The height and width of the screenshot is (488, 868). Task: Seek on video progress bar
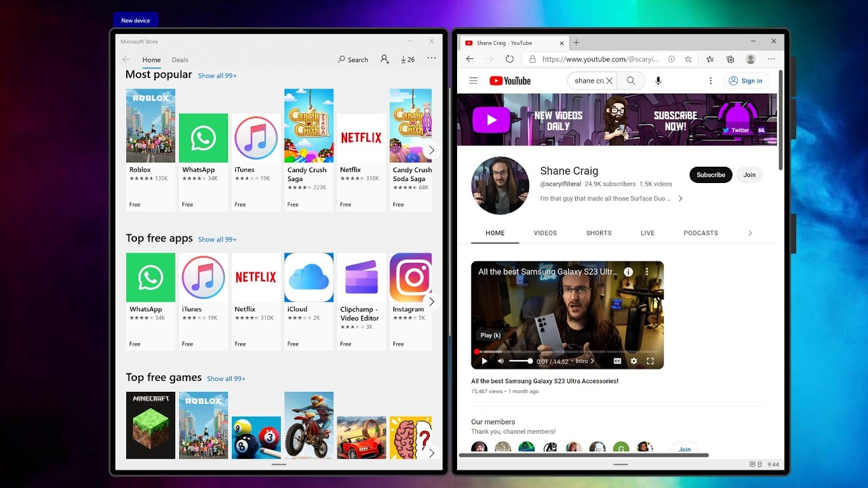pyautogui.click(x=567, y=352)
